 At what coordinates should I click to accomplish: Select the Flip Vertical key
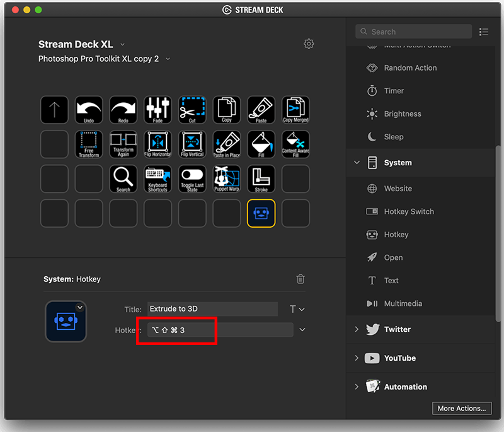[x=192, y=144]
